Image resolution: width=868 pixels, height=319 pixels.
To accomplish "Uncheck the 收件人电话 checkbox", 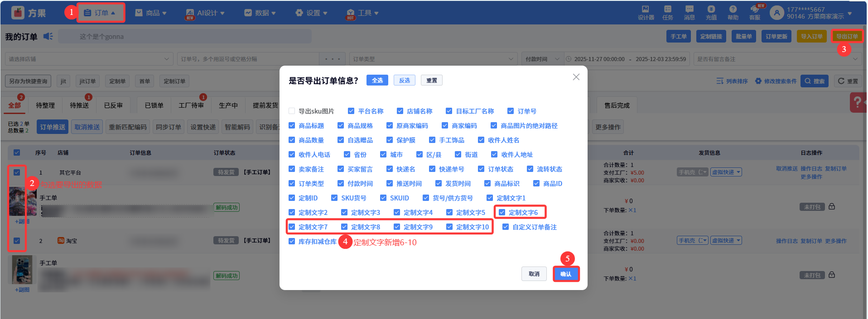I will (x=292, y=154).
